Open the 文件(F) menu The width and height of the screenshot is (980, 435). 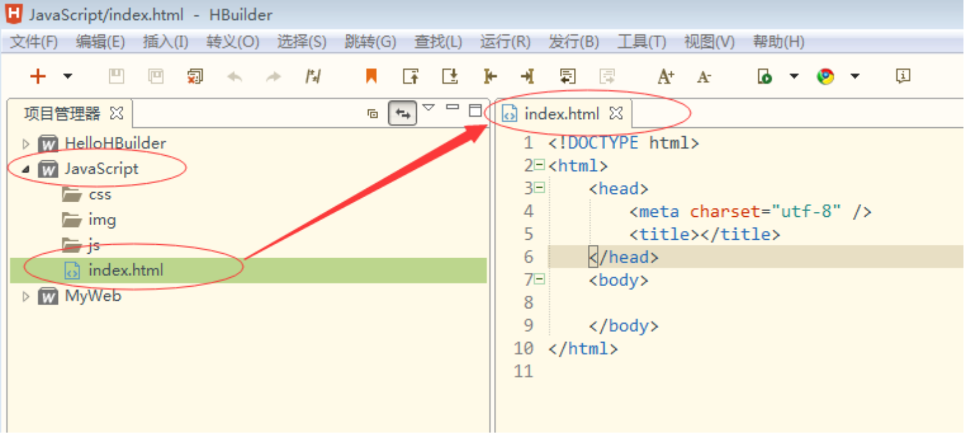pos(34,42)
